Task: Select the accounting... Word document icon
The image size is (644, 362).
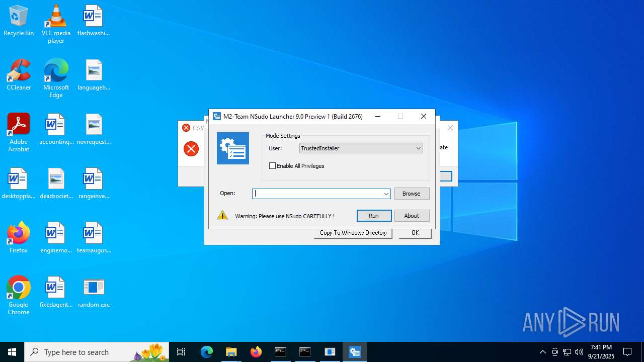Action: pyautogui.click(x=56, y=130)
